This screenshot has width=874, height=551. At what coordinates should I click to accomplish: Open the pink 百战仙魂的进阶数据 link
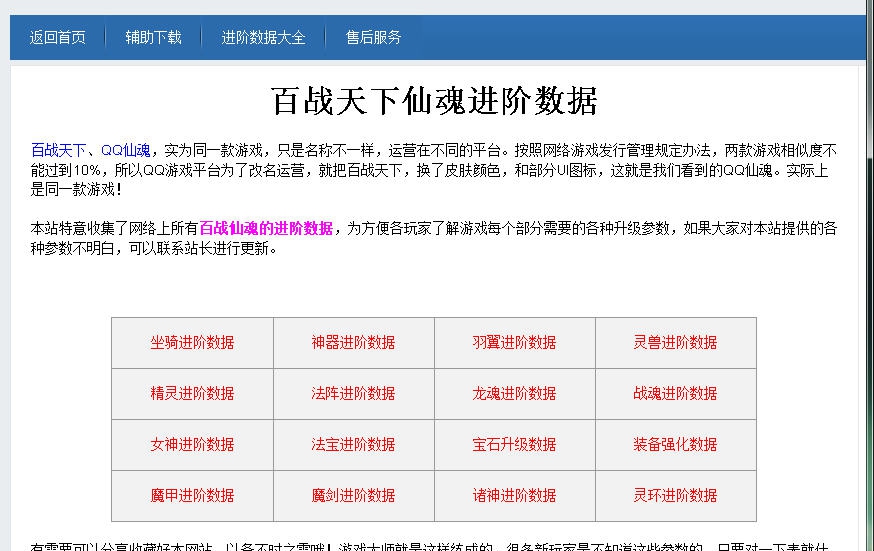[266, 228]
